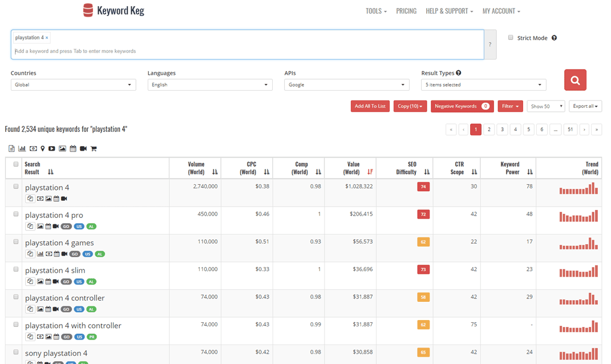Click the red search magnifier button
The width and height of the screenshot is (611, 364).
pos(575,80)
